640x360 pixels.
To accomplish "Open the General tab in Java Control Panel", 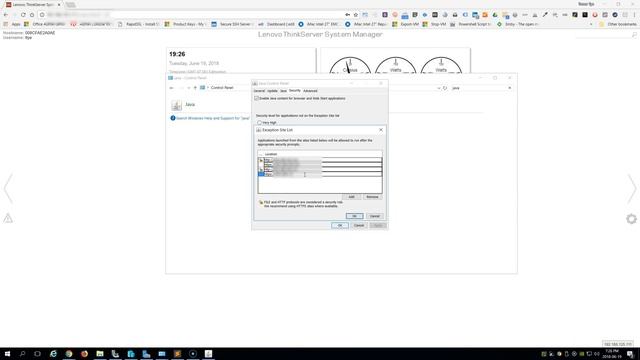I will pos(259,91).
